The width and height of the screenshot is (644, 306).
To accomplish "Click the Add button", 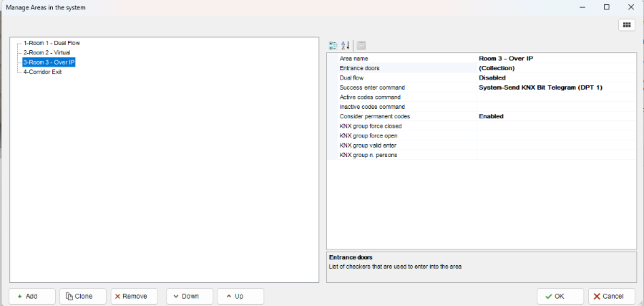I will tap(31, 296).
